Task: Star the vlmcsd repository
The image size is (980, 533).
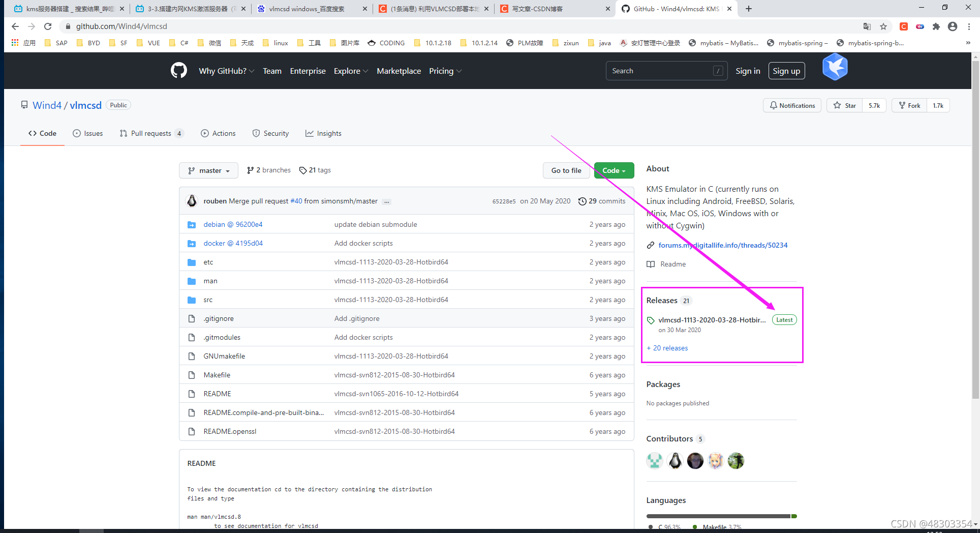Action: (x=845, y=105)
